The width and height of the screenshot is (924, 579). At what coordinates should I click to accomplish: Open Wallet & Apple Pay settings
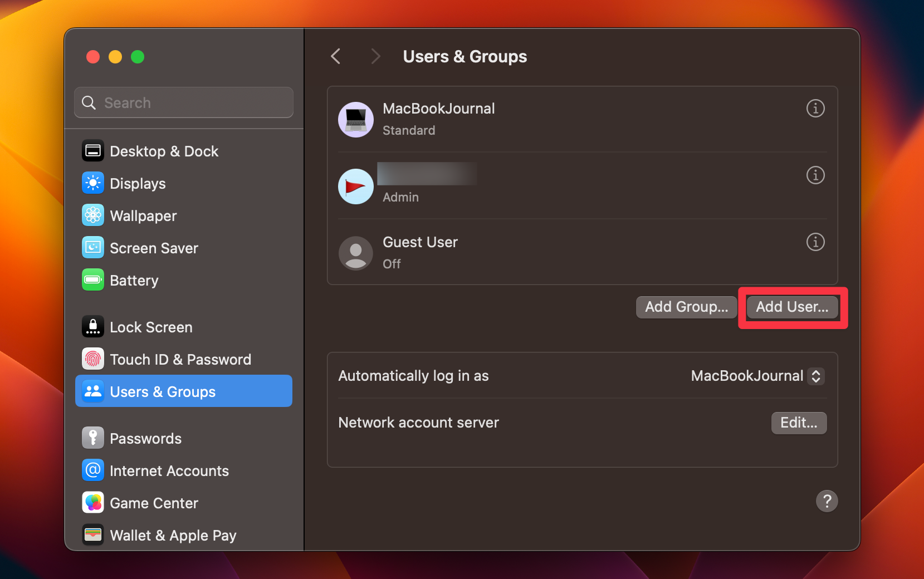tap(173, 535)
